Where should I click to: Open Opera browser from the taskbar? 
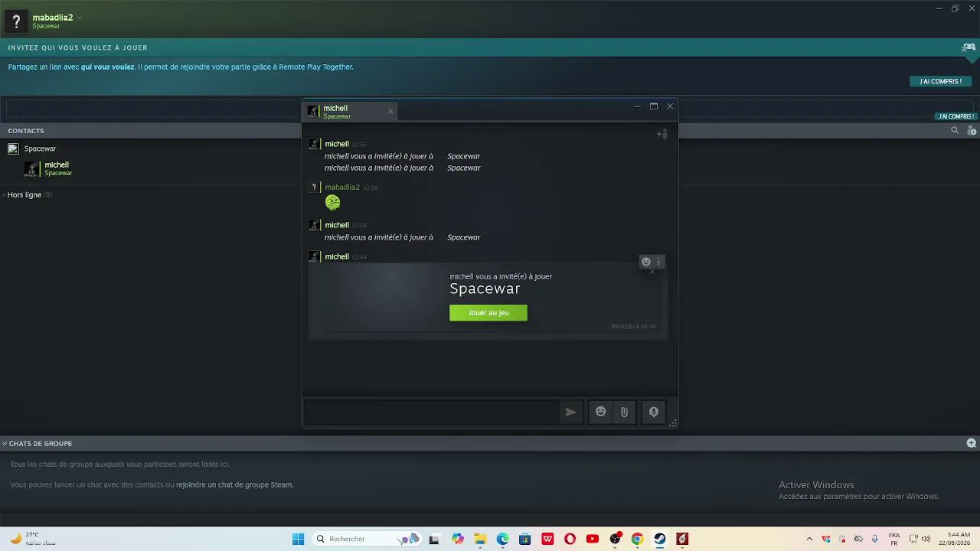click(x=570, y=539)
